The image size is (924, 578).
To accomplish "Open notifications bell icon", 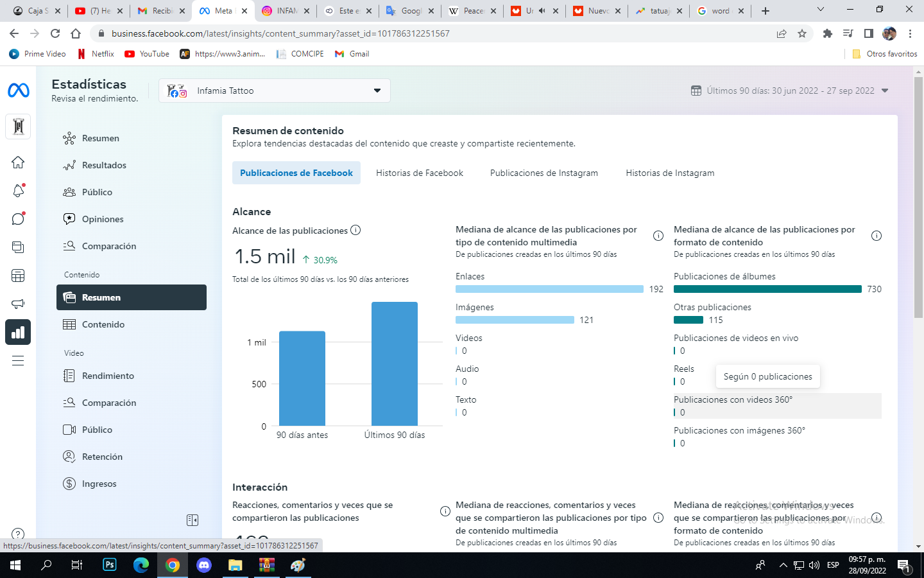I will 18,191.
